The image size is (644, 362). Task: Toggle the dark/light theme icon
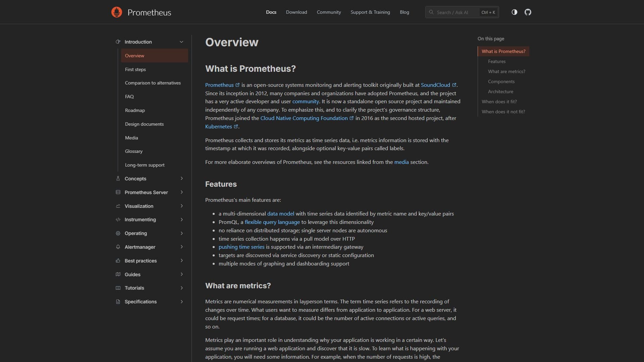pyautogui.click(x=514, y=12)
